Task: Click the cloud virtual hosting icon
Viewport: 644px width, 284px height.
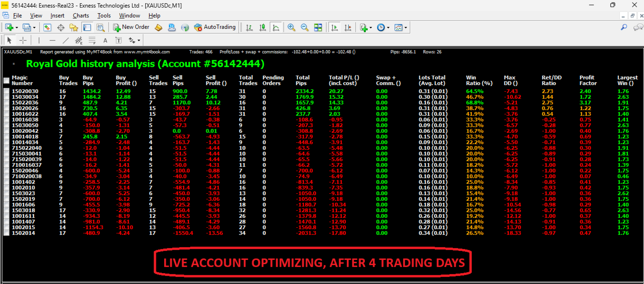Action: click(x=172, y=27)
